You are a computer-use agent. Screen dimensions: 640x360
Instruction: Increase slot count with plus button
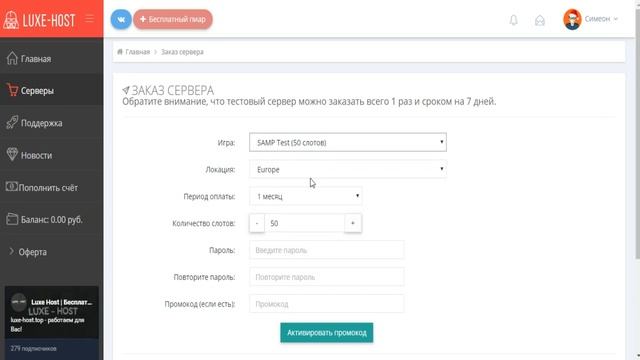coord(353,223)
